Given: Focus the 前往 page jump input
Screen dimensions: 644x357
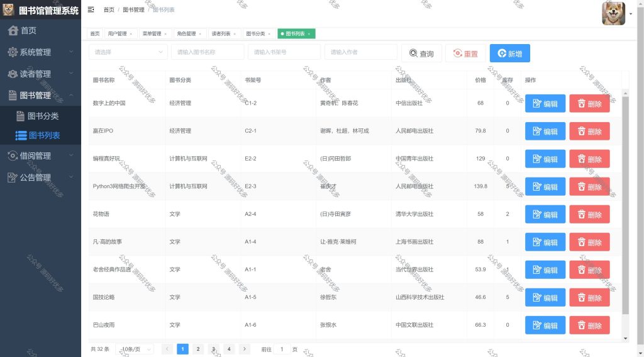Looking at the screenshot, I should [282, 349].
